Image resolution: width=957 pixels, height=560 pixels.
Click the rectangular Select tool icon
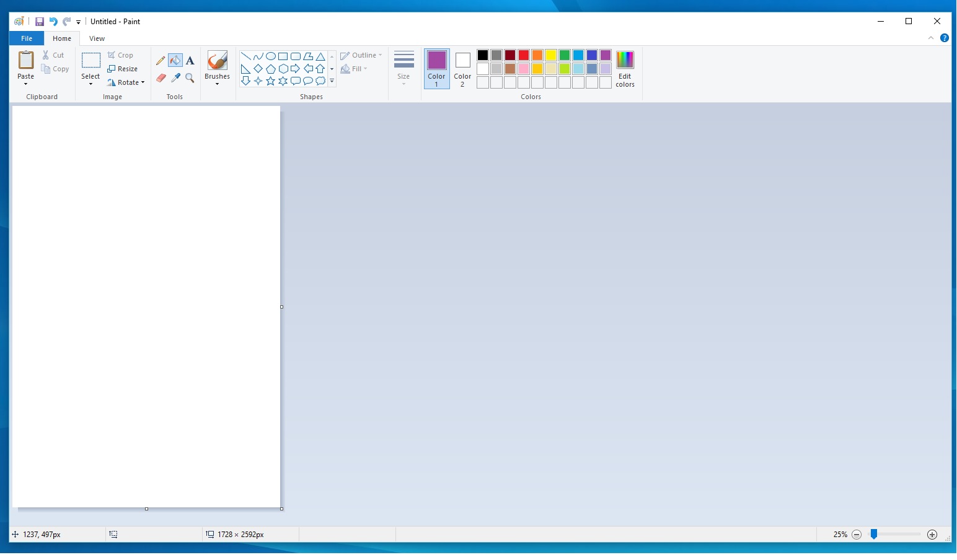click(x=91, y=60)
